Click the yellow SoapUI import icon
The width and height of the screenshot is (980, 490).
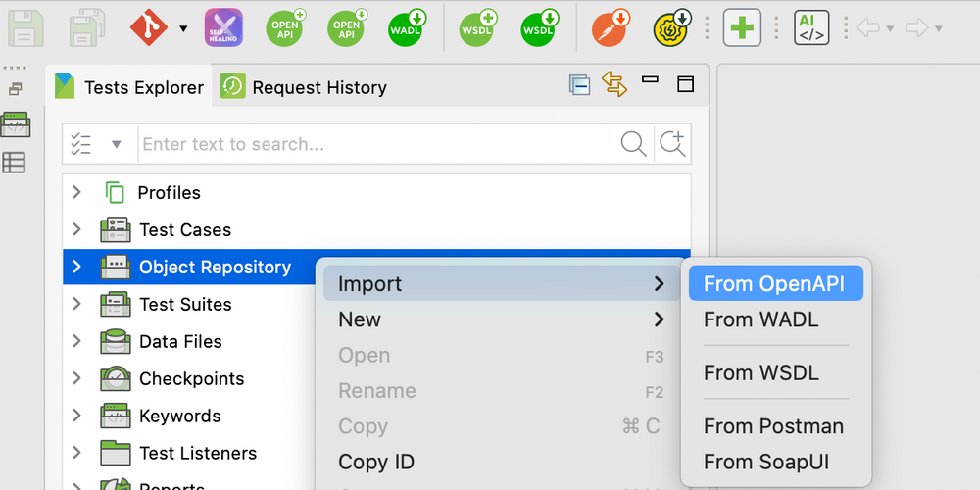point(671,27)
